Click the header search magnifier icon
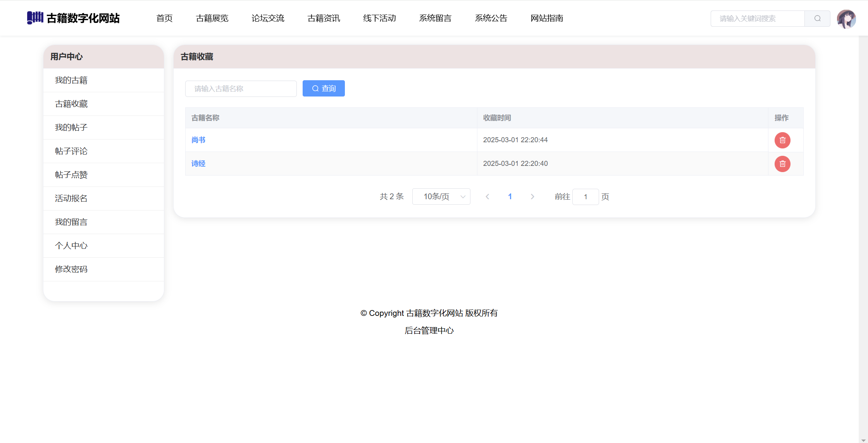 click(x=817, y=18)
